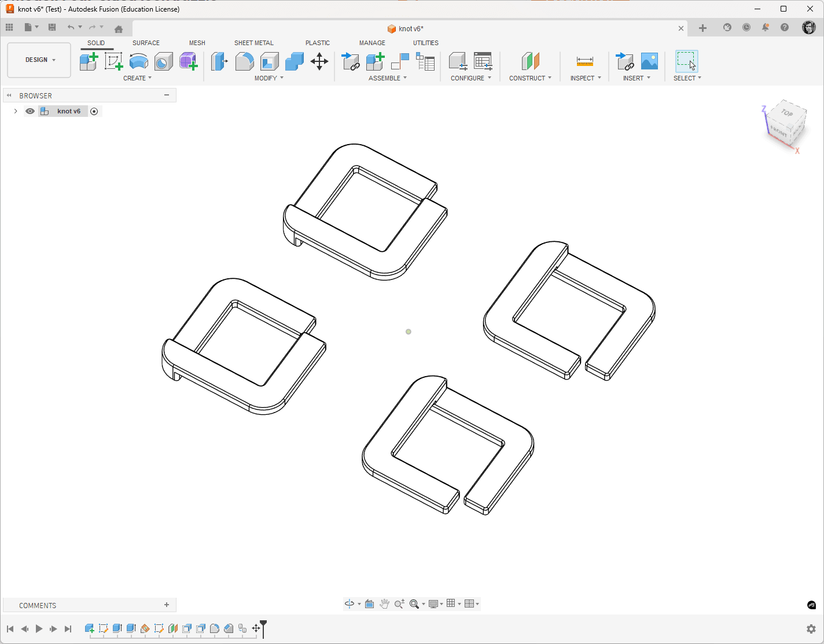Click Zoom Window magnifier with plus
Screen dimensions: 824x644
pos(399,603)
